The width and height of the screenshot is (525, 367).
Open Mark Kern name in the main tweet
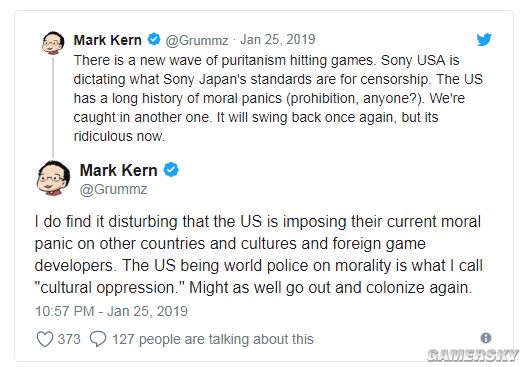(119, 170)
